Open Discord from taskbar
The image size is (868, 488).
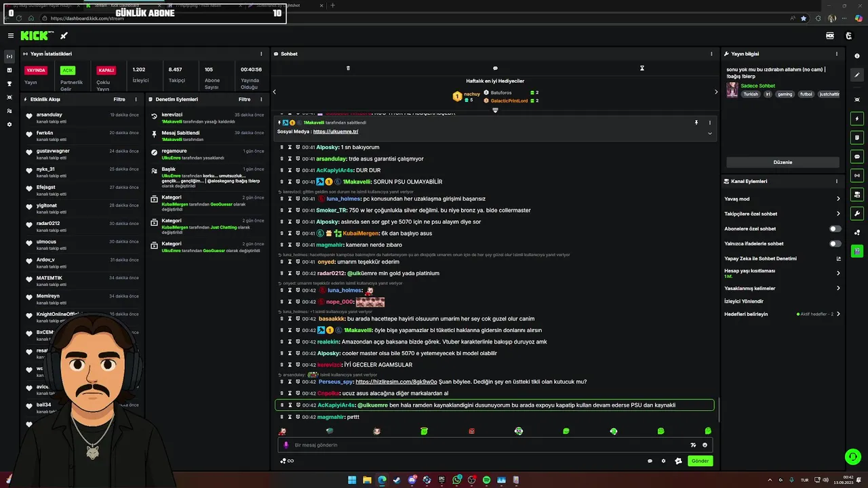412,480
